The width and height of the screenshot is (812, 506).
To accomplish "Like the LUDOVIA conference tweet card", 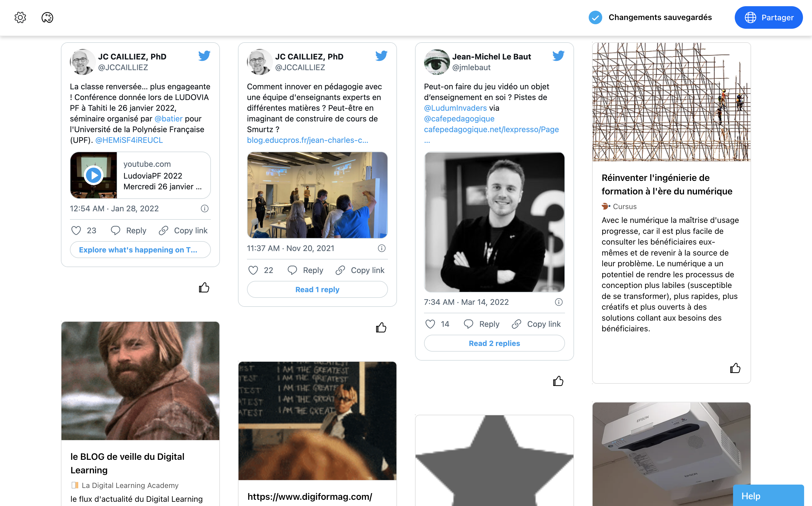I will tap(204, 287).
